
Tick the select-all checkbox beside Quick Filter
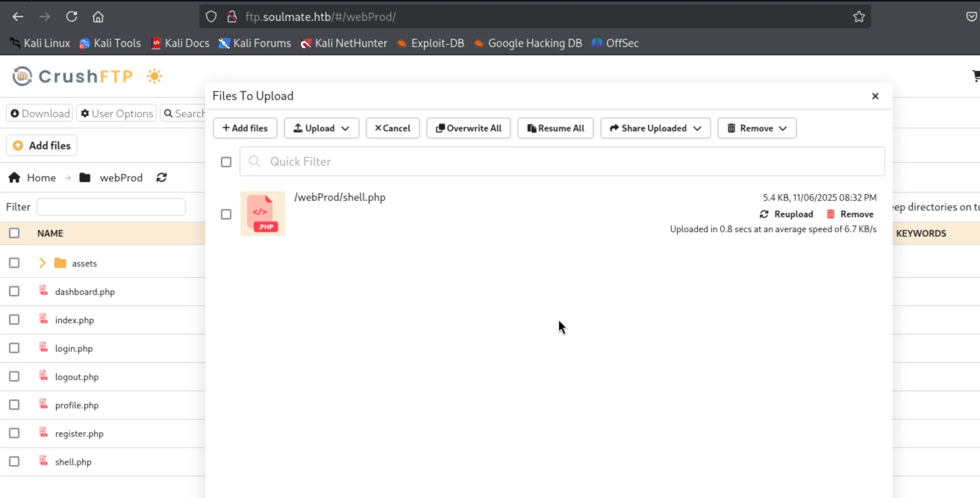point(226,162)
